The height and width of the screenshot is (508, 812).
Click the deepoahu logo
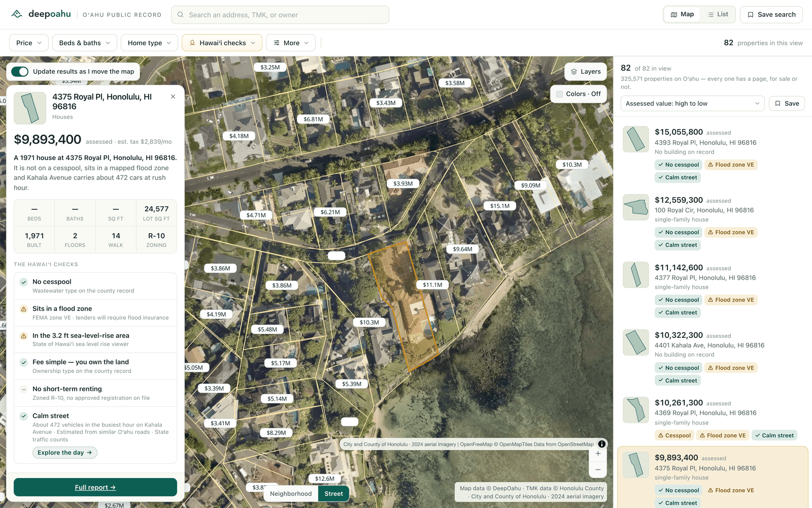41,14
